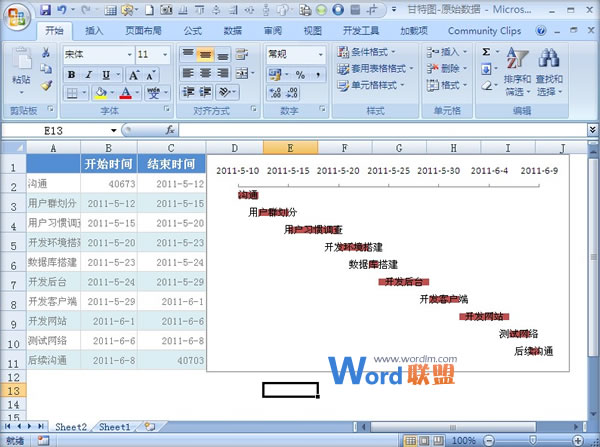Screen dimensions: 600x447
Task: Open 排序和筛选 sort and filter
Action: pyautogui.click(x=517, y=72)
